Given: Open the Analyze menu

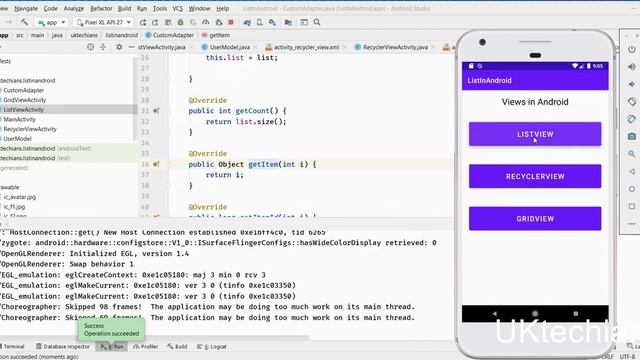Looking at the screenshot, I should tap(73, 8).
